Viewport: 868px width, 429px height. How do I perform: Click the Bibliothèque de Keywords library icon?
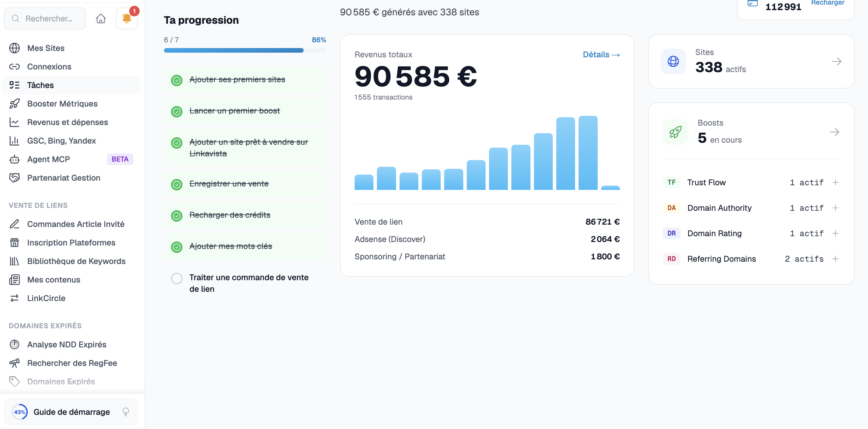[x=14, y=261]
